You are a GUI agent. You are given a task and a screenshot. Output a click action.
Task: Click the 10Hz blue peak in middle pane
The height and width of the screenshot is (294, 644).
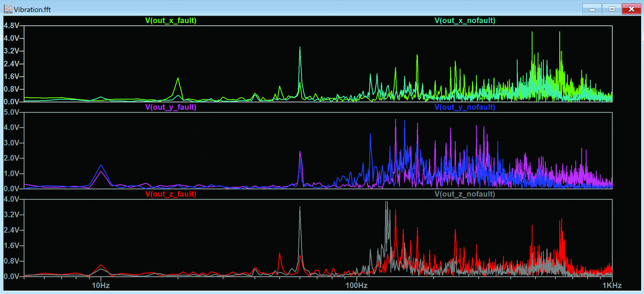point(101,165)
